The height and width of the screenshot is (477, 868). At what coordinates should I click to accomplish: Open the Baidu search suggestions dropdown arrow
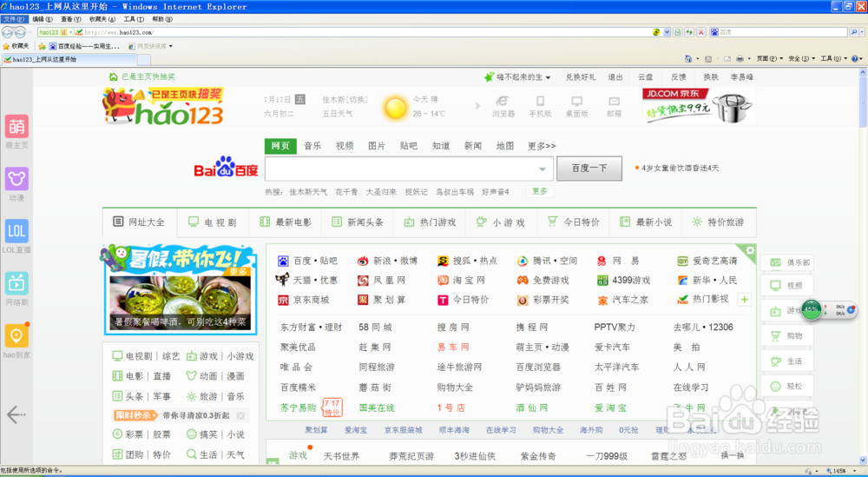[x=543, y=169]
